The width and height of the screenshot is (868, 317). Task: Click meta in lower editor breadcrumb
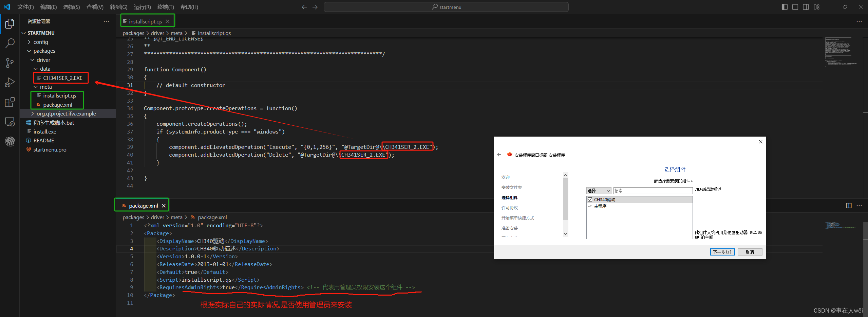pos(176,217)
